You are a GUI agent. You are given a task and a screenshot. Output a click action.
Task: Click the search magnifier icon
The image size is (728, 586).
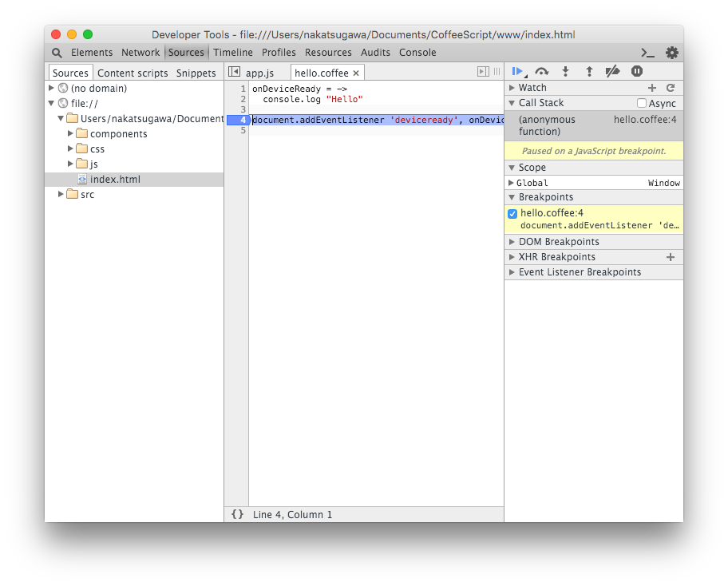click(57, 53)
